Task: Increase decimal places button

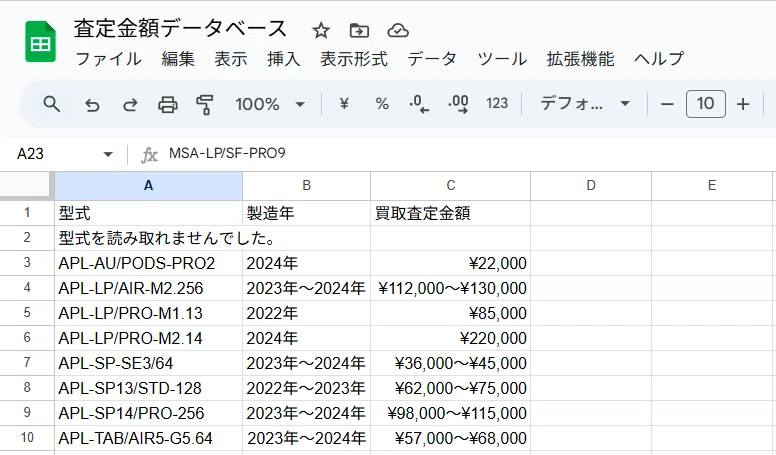Action: pos(458,104)
